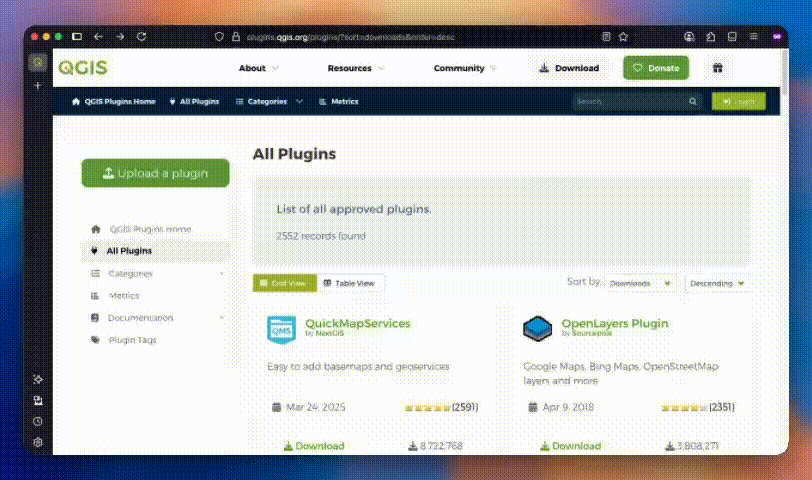Click the QGIS logo in the header
Image resolution: width=812 pixels, height=480 pixels.
[83, 68]
